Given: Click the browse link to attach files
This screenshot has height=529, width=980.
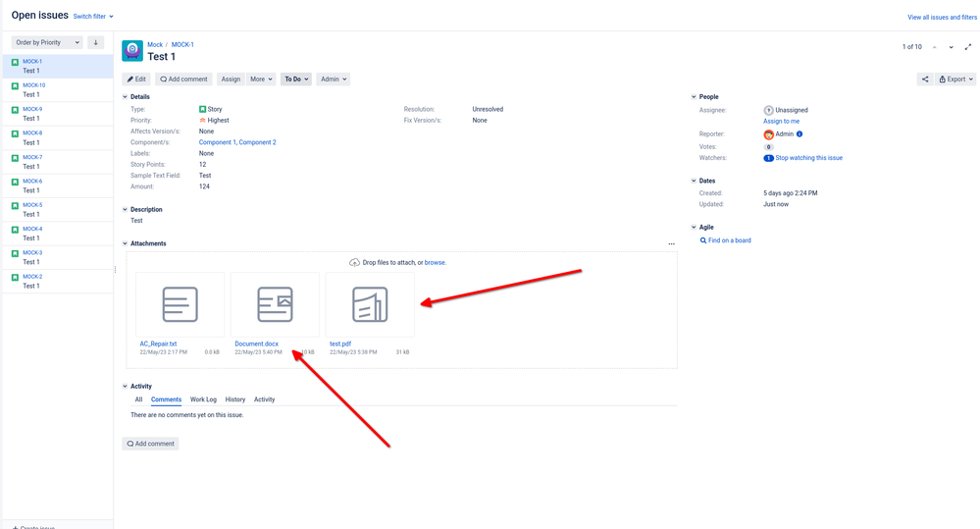Looking at the screenshot, I should pyautogui.click(x=435, y=263).
